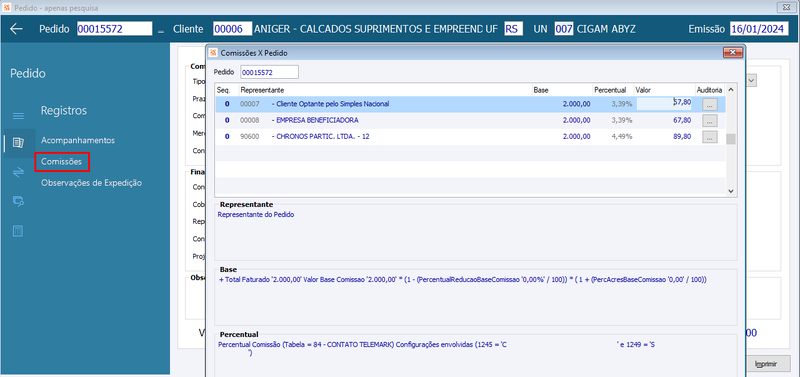Viewport: 800px width, 377px height.
Task: Click the UF field showing RS
Action: tap(513, 29)
